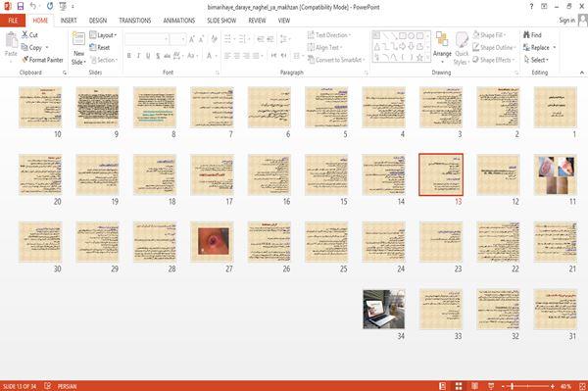Viewport: 588px width, 391px height.
Task: Click the Undo arrow icon
Action: point(33,7)
